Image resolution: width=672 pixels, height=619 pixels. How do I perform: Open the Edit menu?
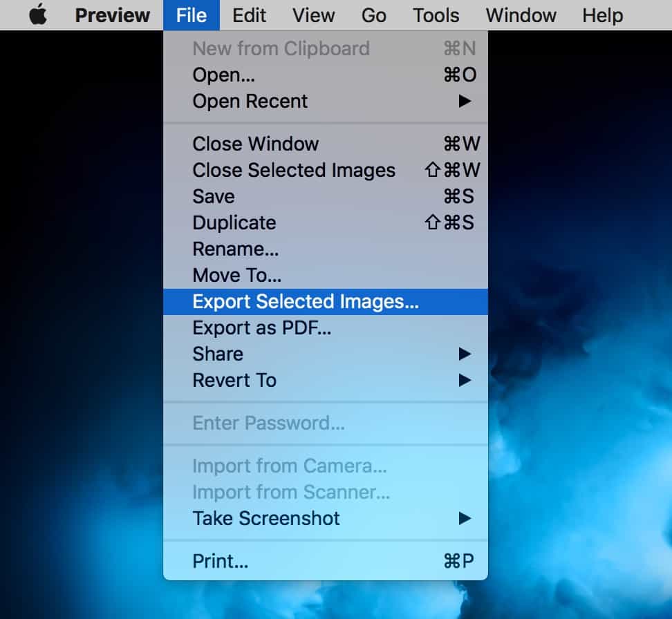coord(250,15)
